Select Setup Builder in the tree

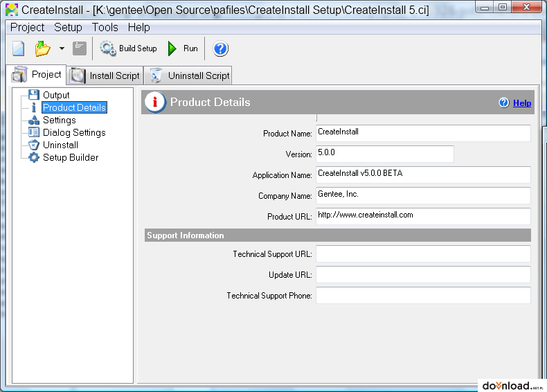[71, 157]
